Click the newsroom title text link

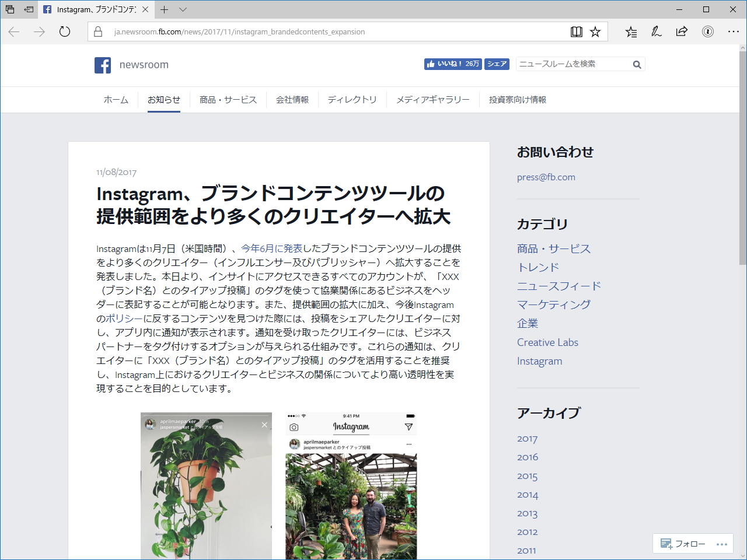pyautogui.click(x=144, y=65)
